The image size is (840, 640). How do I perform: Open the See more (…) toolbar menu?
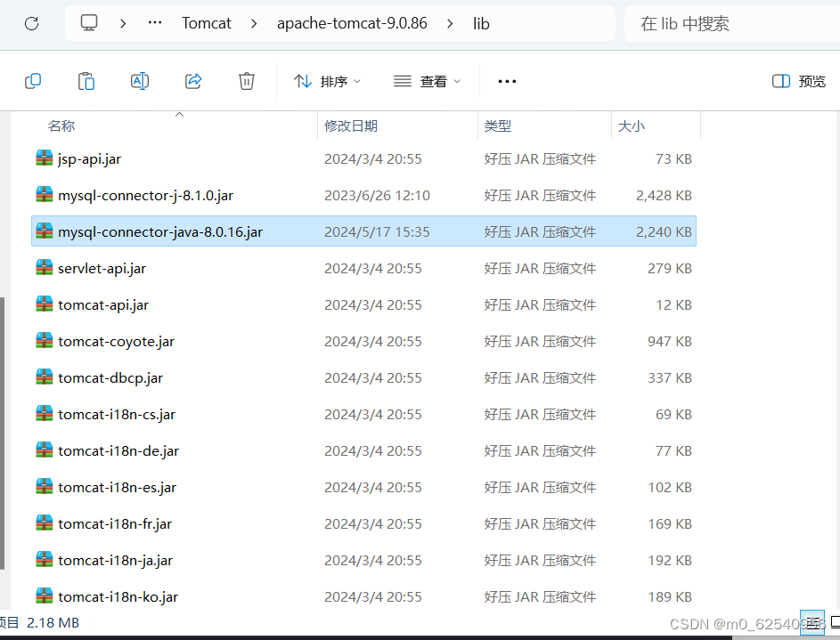click(507, 81)
